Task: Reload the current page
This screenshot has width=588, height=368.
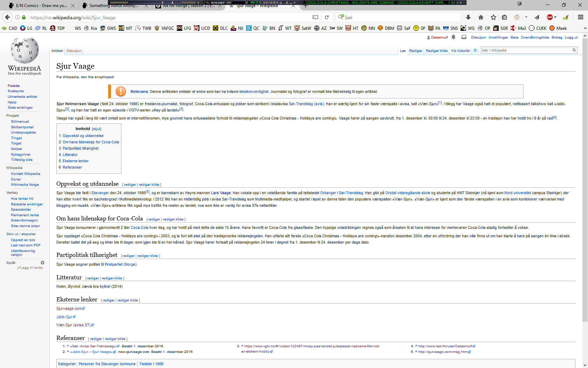Action: pos(327,17)
